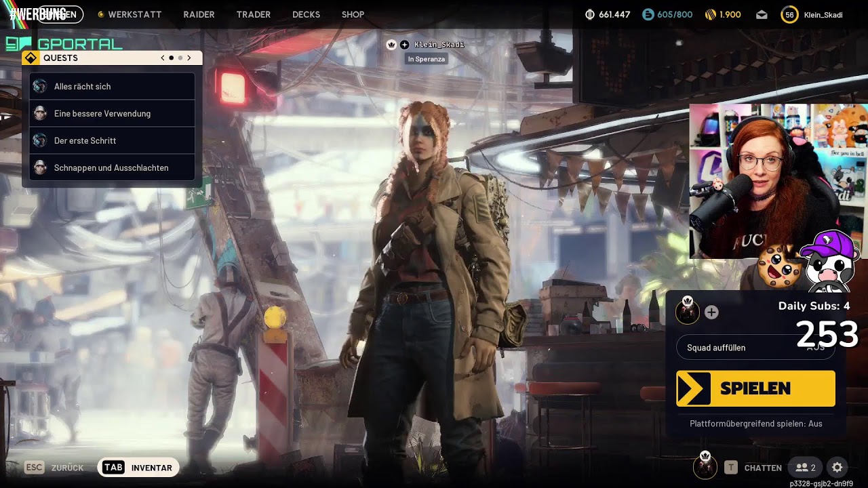Click the blue stash icon beside 605/800
Image resolution: width=868 pixels, height=488 pixels.
tap(648, 14)
